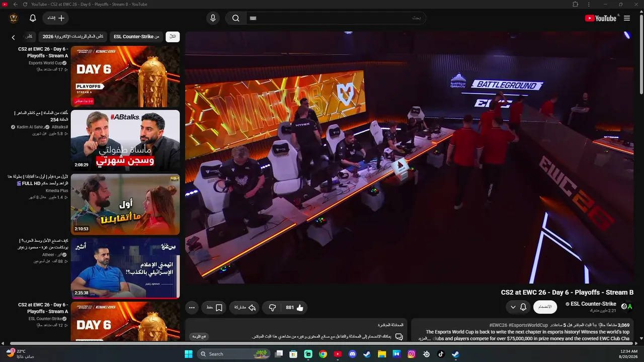644x362 pixels.
Task: Click the magnifier search button
Action: pos(235,18)
